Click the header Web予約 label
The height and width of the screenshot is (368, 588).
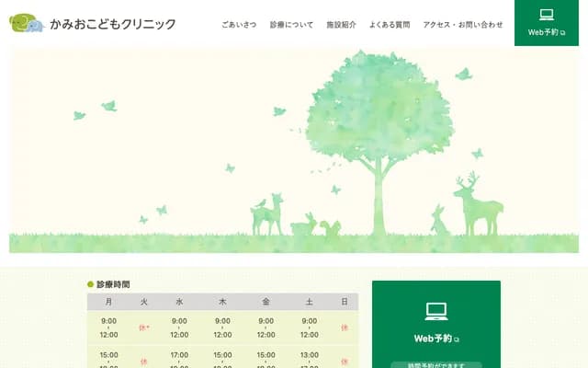[x=543, y=33]
